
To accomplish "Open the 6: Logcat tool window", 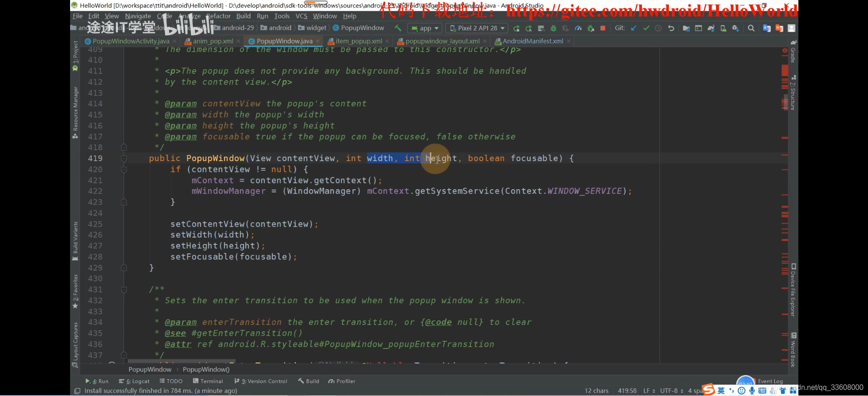I will click(134, 381).
